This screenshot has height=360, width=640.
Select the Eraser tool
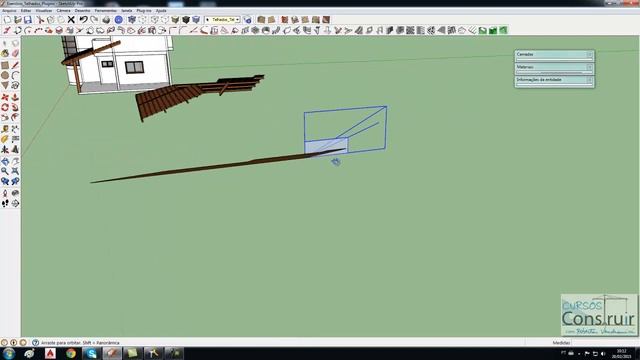click(x=15, y=53)
